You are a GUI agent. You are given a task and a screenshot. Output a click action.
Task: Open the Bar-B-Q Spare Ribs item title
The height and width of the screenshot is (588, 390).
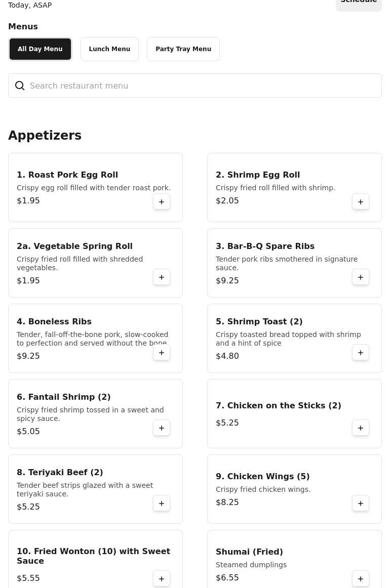click(265, 246)
